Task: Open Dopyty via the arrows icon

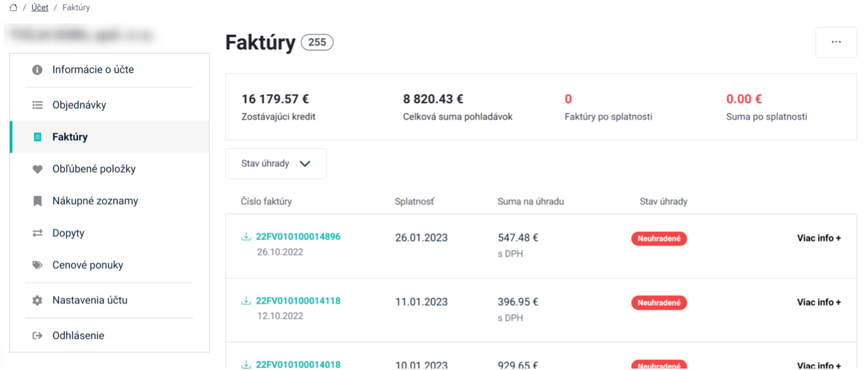Action: (x=37, y=233)
